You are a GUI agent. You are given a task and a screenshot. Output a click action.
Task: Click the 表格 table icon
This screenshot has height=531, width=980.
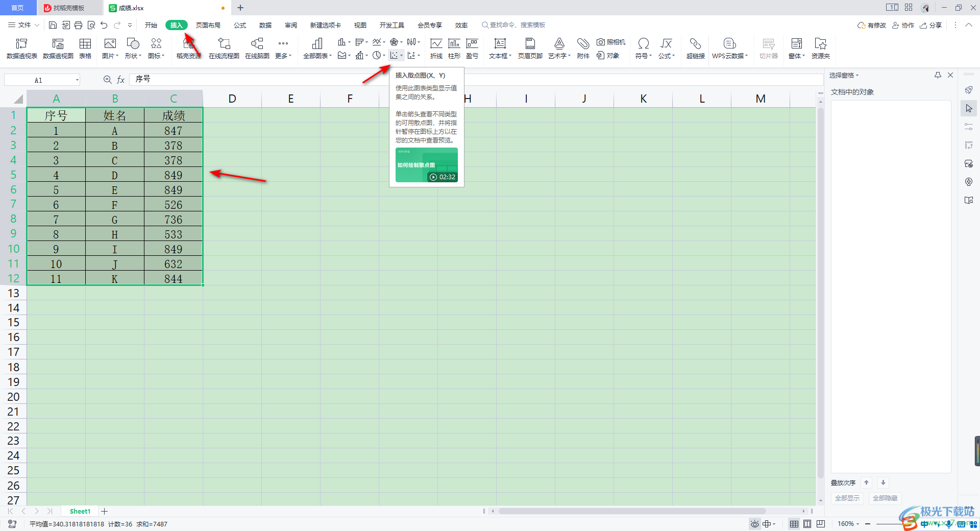(85, 49)
